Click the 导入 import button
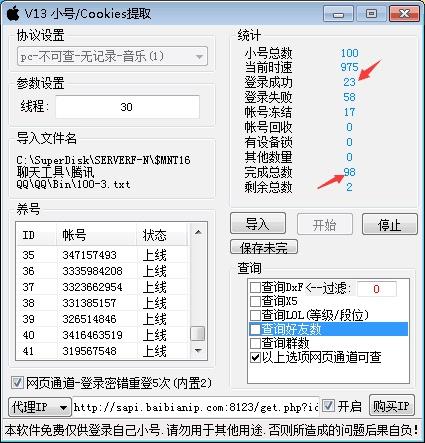Image resolution: width=425 pixels, height=443 pixels. pos(258,223)
